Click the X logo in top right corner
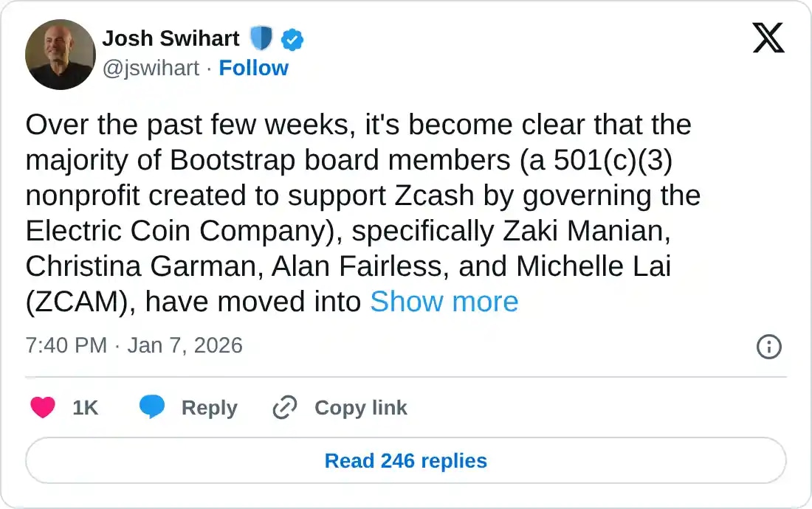The width and height of the screenshot is (812, 509). [x=769, y=37]
